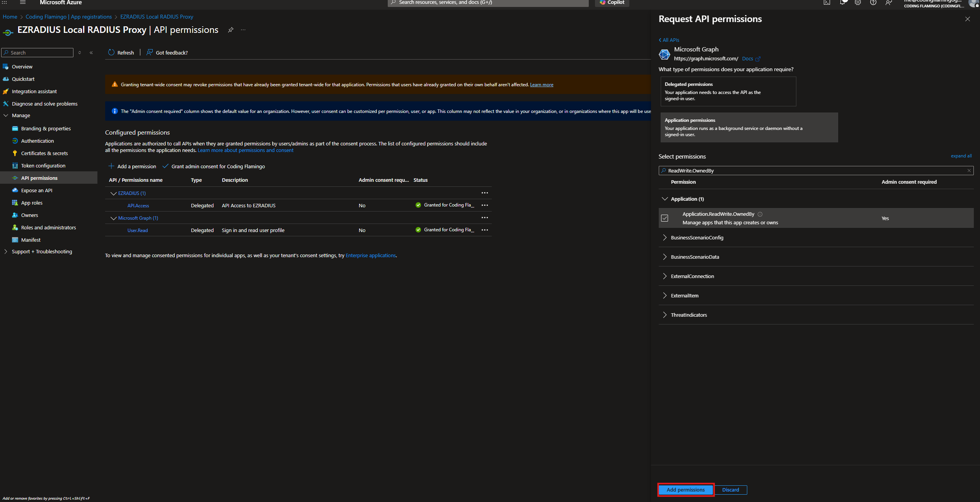Open the API.Access permission link
This screenshot has width=980, height=502.
coord(138,205)
